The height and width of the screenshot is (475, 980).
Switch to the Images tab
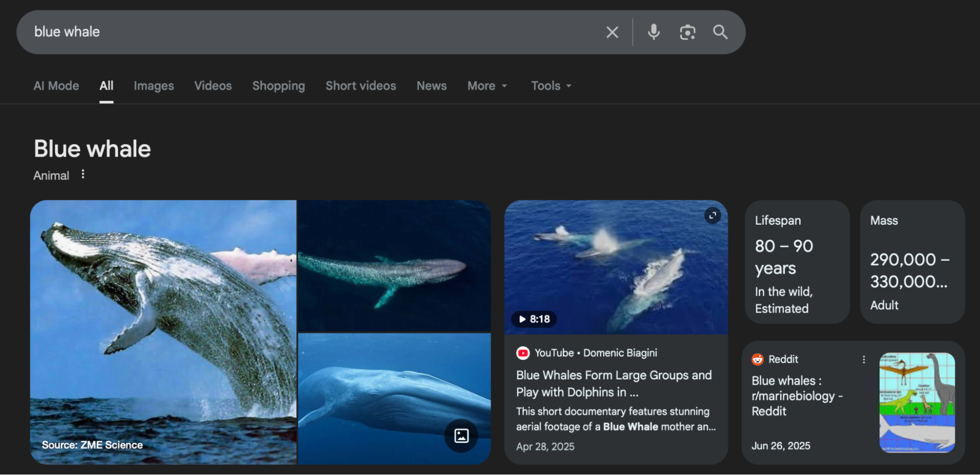(153, 86)
